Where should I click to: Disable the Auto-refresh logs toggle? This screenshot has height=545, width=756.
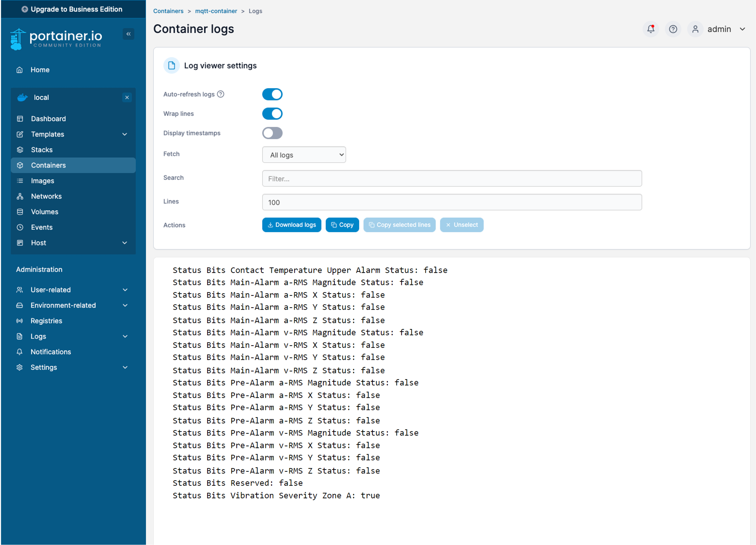(272, 94)
